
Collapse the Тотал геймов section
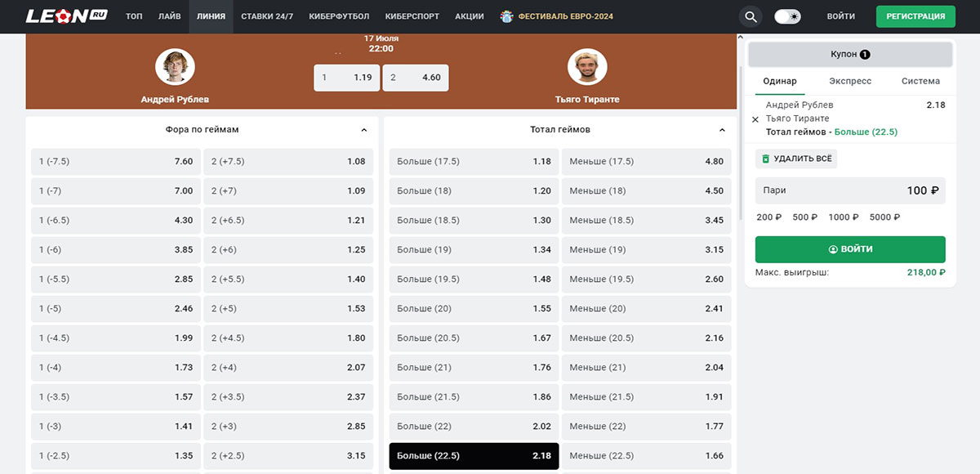pyautogui.click(x=722, y=129)
